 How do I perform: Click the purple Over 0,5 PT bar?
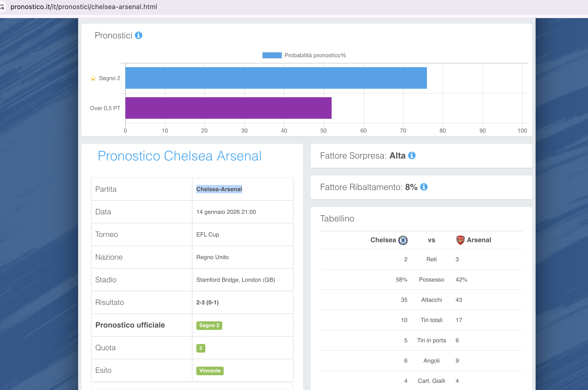click(x=228, y=108)
